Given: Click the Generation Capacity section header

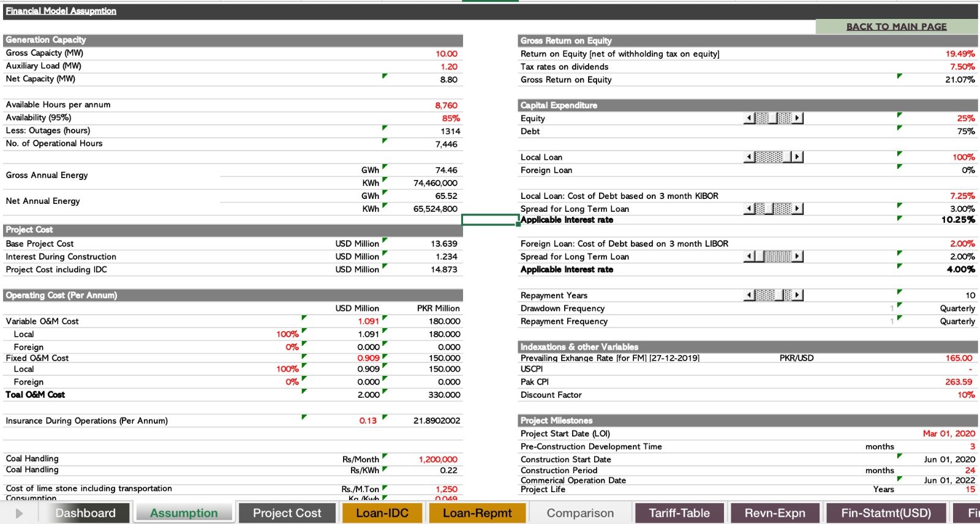Looking at the screenshot, I should (233, 40).
